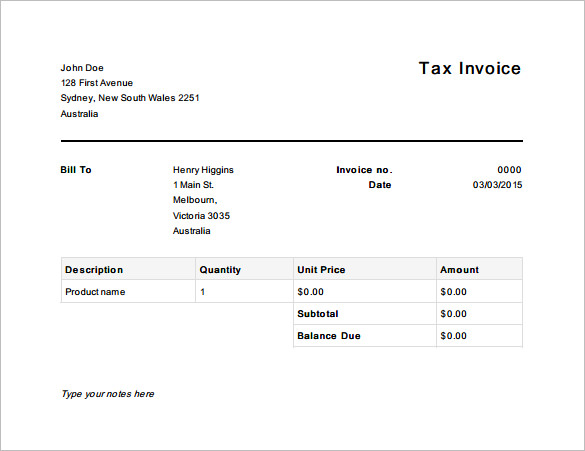The width and height of the screenshot is (585, 451).
Task: Click the 'Type your notes here' field
Action: coord(108,394)
